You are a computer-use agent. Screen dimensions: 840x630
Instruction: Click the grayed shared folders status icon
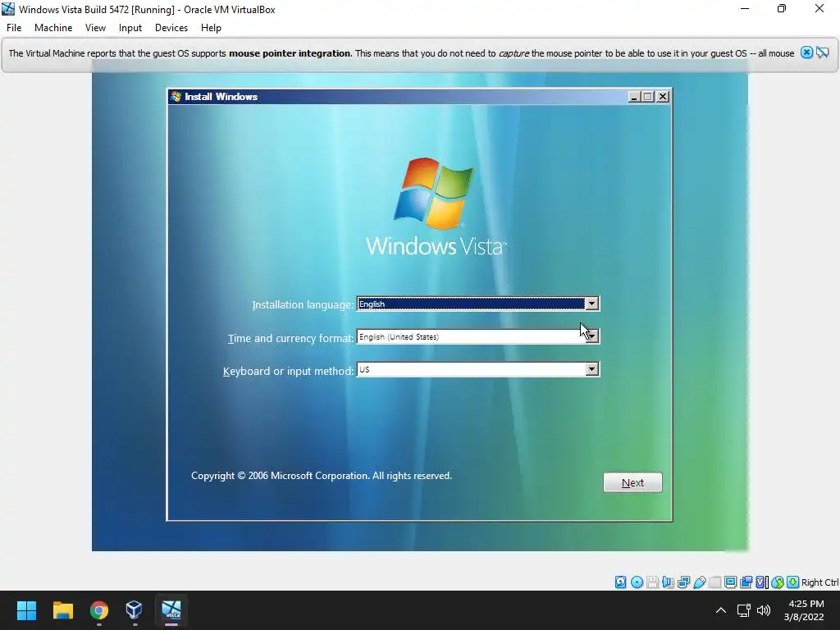(x=714, y=582)
